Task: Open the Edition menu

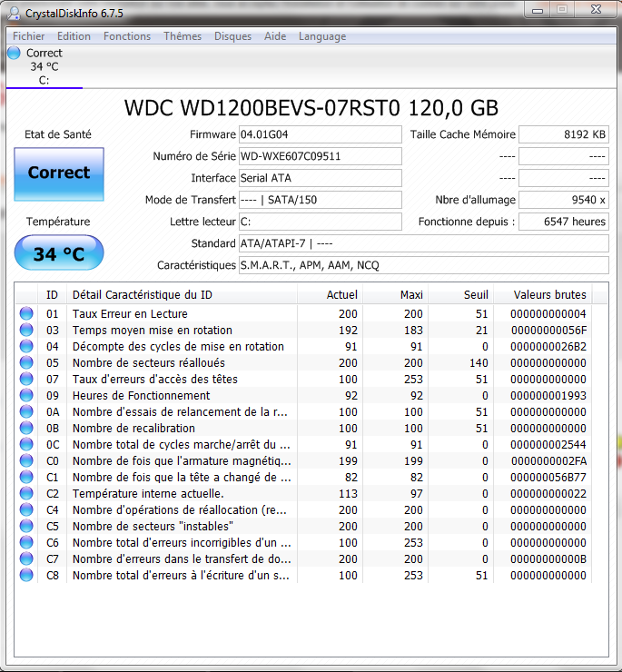Action: tap(74, 36)
